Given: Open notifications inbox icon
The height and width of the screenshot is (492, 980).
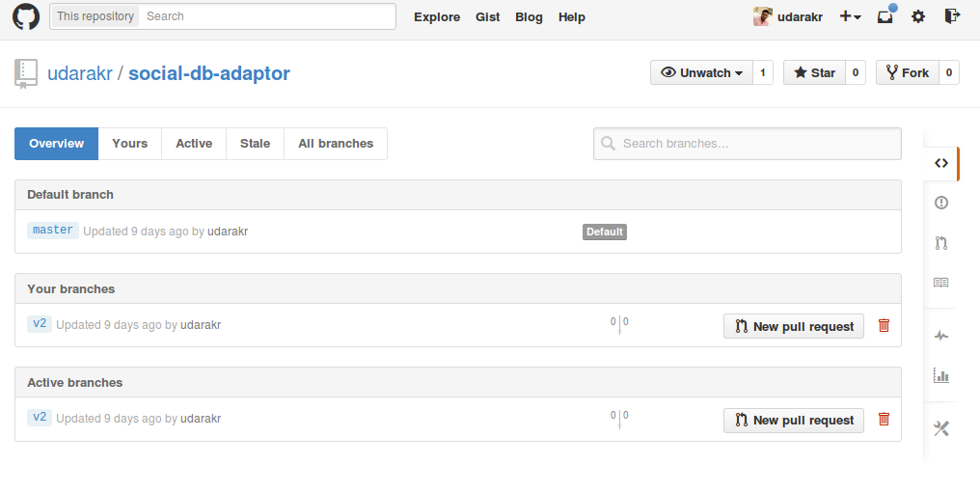Looking at the screenshot, I should point(886,16).
